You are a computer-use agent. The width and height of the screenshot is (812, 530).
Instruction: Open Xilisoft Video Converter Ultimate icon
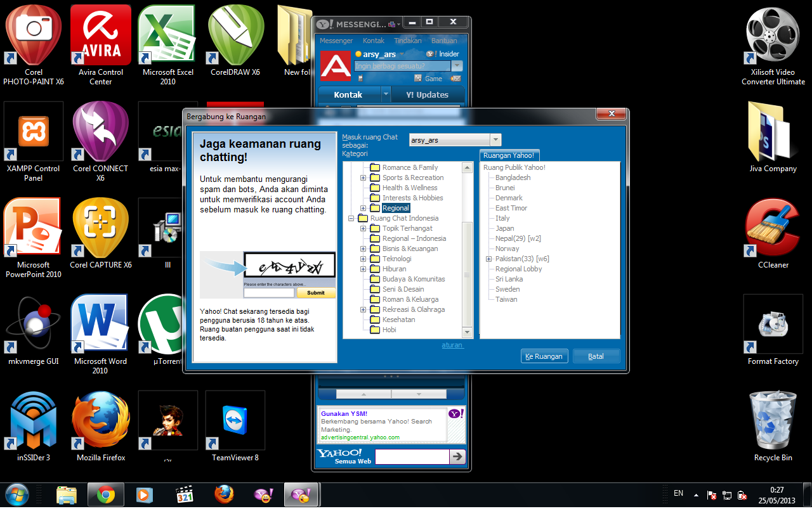click(773, 45)
